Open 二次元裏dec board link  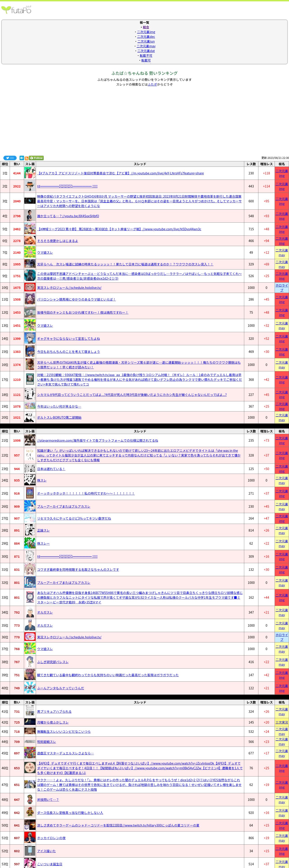tap(146, 37)
